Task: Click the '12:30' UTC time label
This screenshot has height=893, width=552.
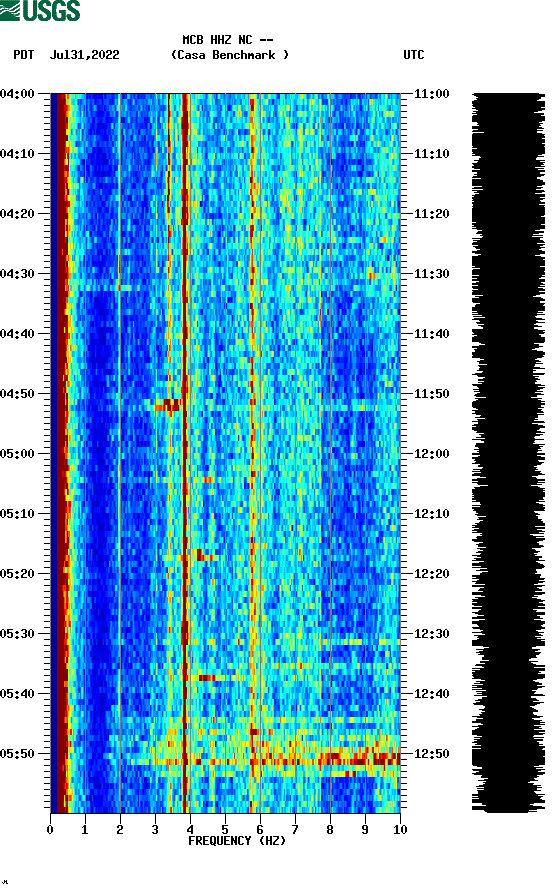Action: point(432,634)
